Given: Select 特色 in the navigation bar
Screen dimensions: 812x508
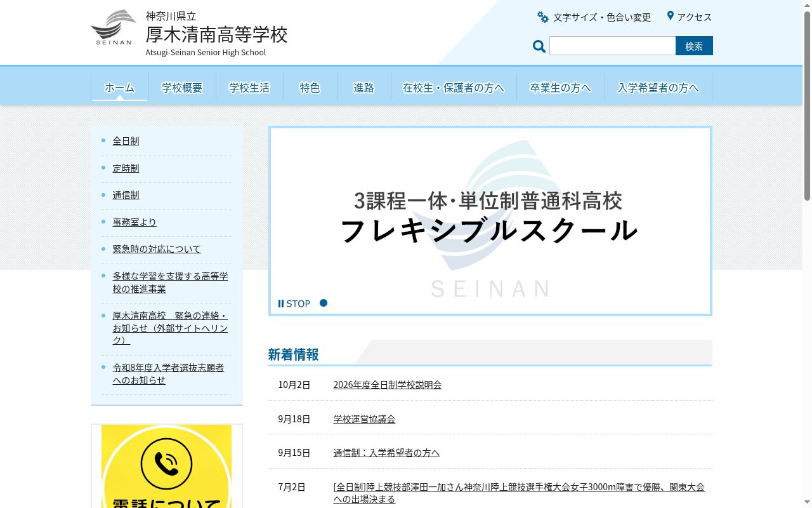Looking at the screenshot, I should [x=310, y=88].
